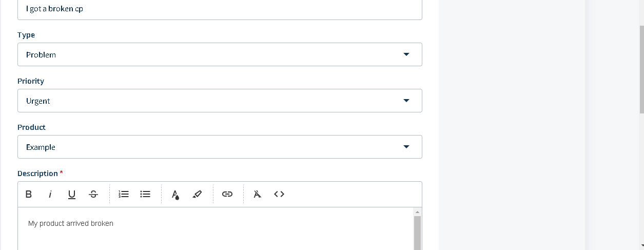The height and width of the screenshot is (250, 644).
Task: Select the highlight color tool
Action: pyautogui.click(x=197, y=194)
